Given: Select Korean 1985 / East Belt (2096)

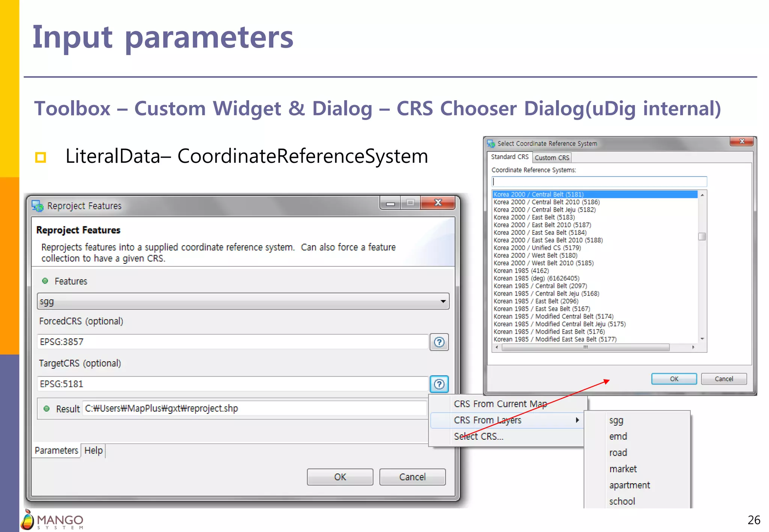Looking at the screenshot, I should tap(536, 301).
